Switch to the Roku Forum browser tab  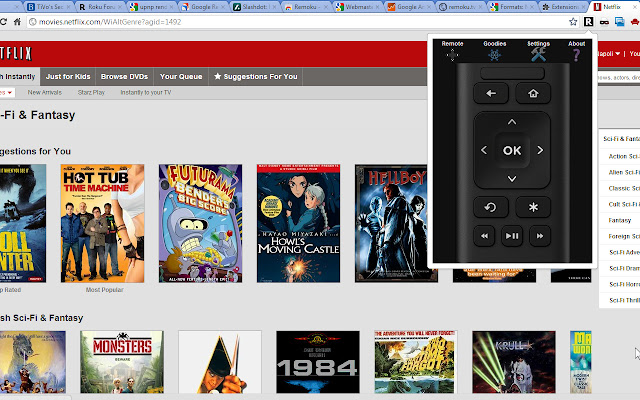pos(101,7)
